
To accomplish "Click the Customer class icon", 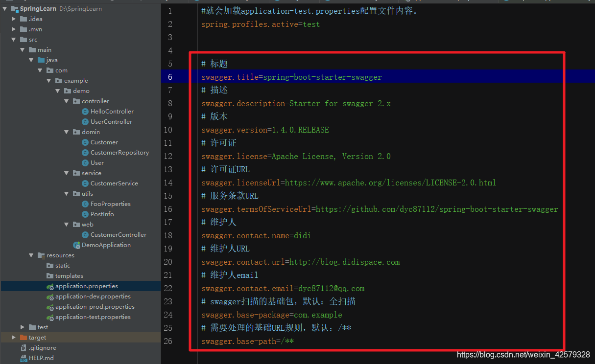I will click(85, 142).
